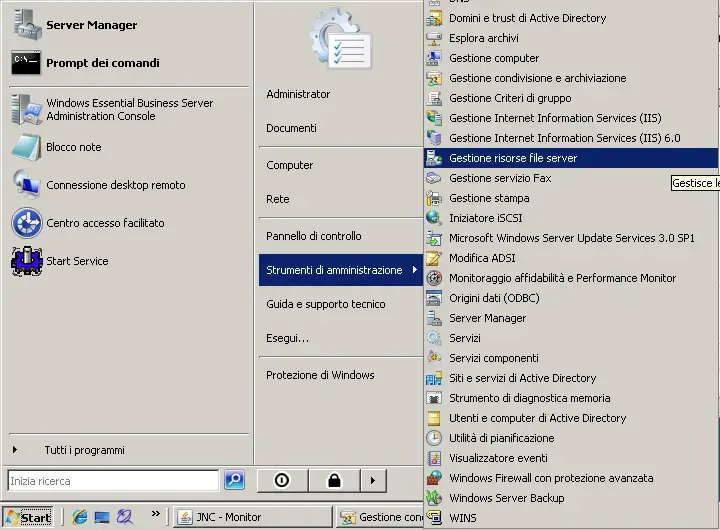Image resolution: width=720 pixels, height=530 pixels.
Task: Launch Connessione desktop remoto icon
Action: (27, 185)
